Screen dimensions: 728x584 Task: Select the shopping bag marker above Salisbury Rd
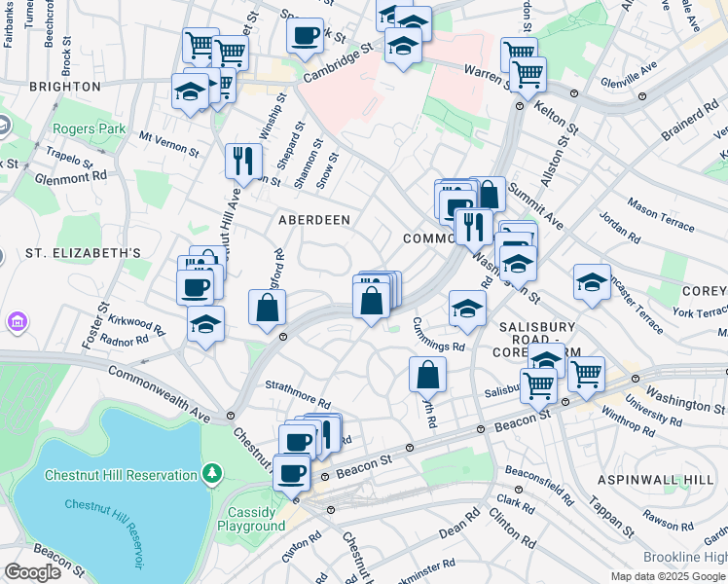pos(427,376)
